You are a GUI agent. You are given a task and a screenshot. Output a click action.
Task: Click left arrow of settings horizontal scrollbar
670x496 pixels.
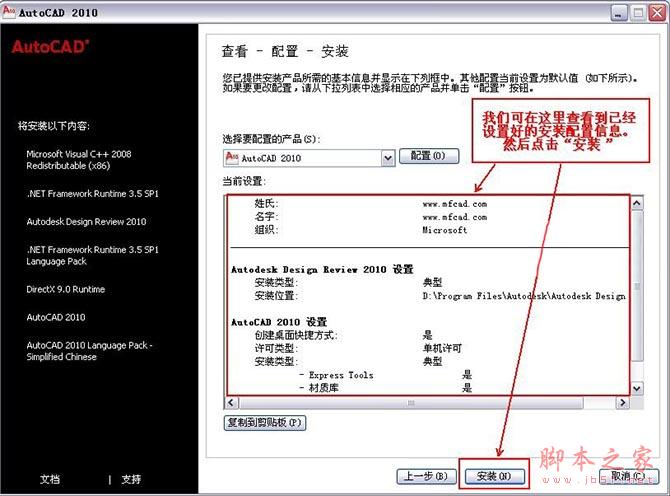pos(231,402)
